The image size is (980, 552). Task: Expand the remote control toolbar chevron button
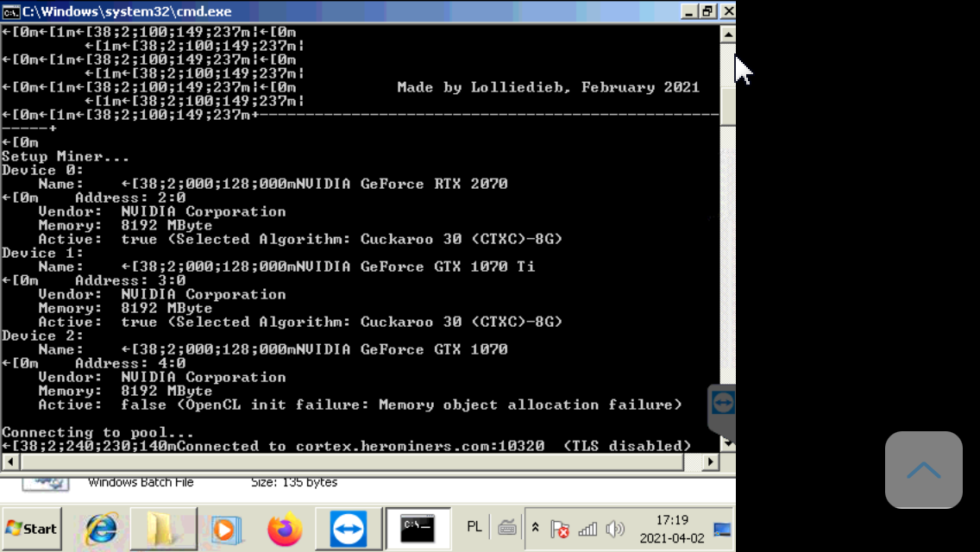[x=923, y=470]
